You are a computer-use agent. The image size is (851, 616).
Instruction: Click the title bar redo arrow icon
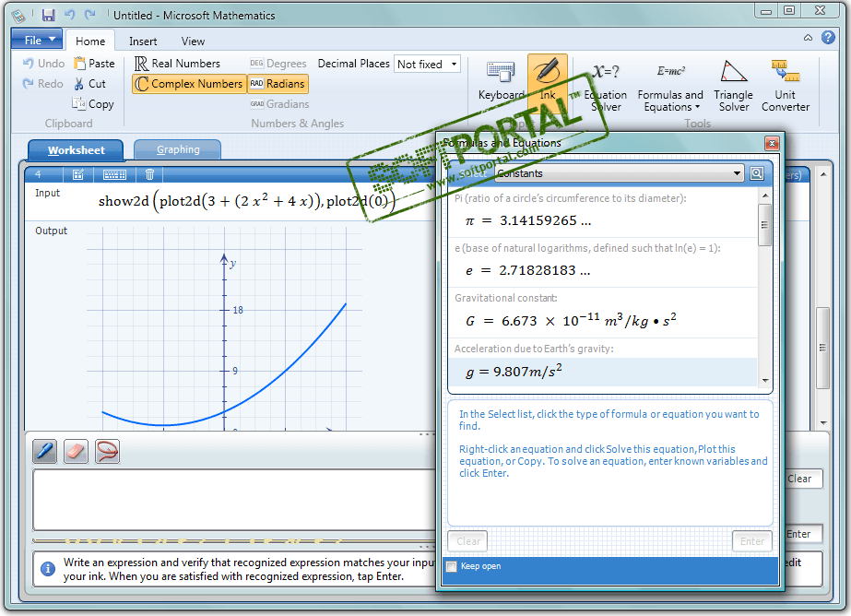coord(90,15)
